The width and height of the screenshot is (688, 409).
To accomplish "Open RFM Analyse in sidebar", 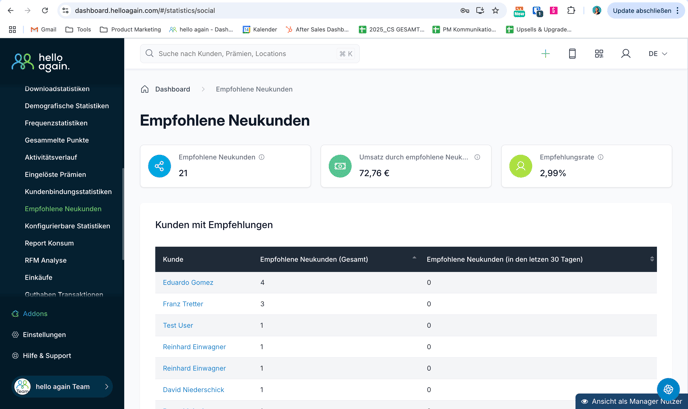I will click(46, 260).
